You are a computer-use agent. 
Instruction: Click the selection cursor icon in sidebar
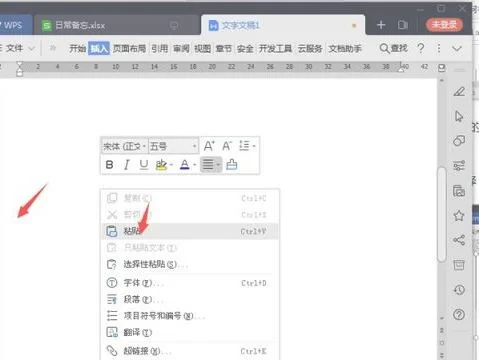459,116
